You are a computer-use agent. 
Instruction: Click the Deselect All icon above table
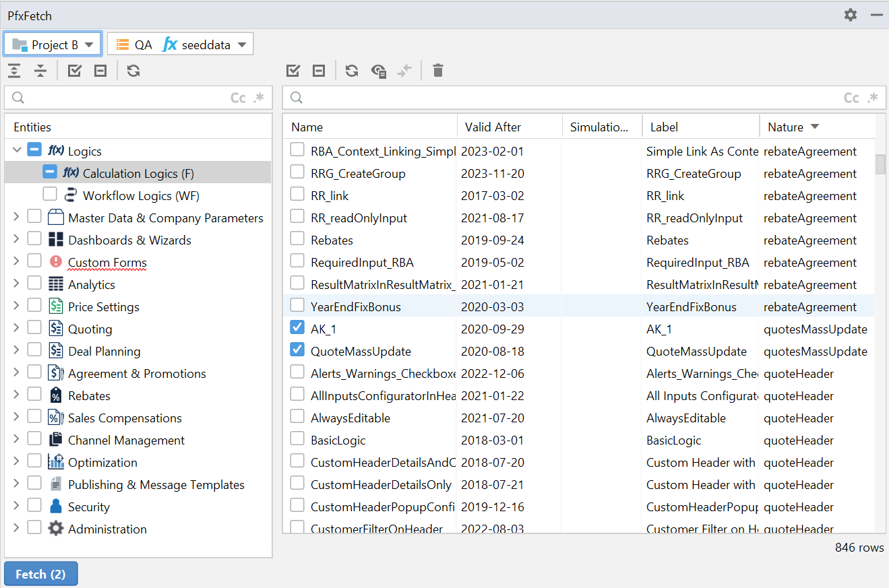319,71
